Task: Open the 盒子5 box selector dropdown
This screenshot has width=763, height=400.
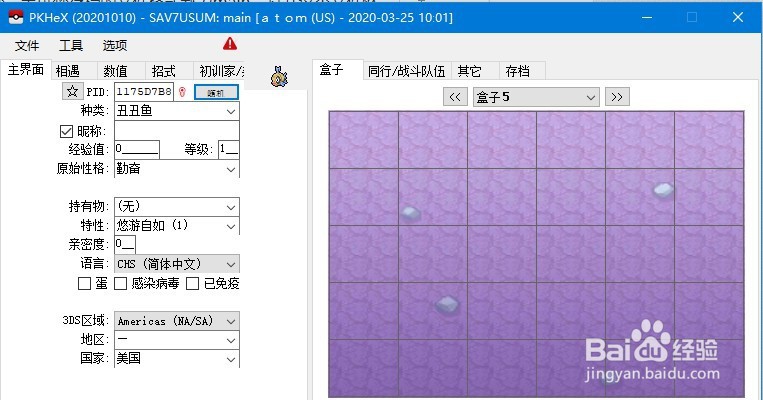Action: click(x=536, y=97)
